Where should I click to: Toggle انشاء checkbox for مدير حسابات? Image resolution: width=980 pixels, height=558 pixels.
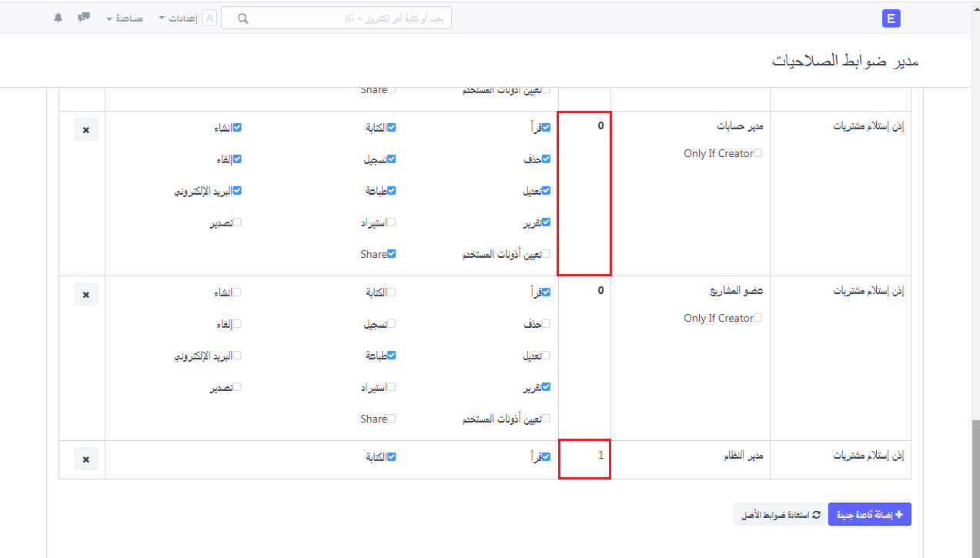237,128
